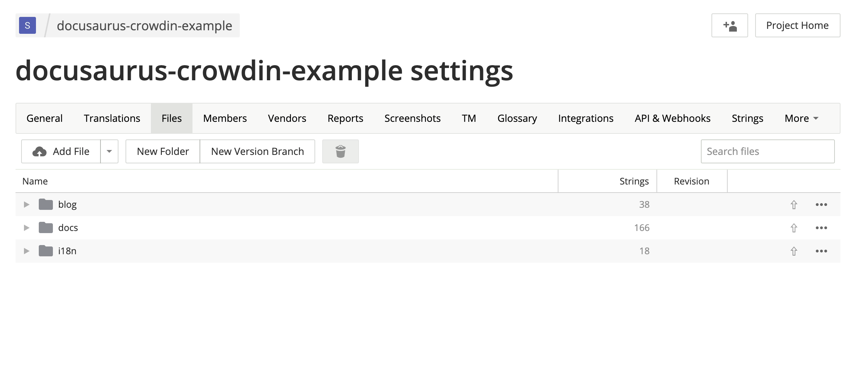This screenshot has height=369, width=868.
Task: Open the Add File split dropdown
Action: pos(109,151)
